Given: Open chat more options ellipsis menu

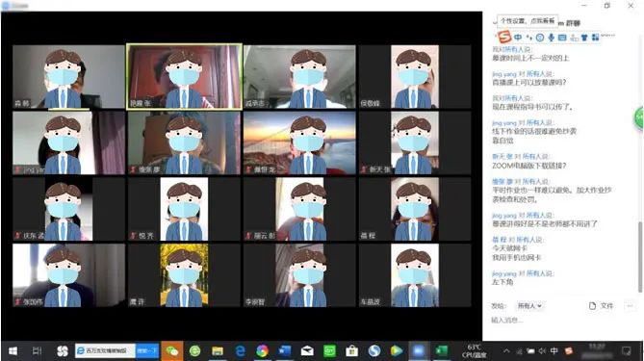Looking at the screenshot, I should click(631, 305).
